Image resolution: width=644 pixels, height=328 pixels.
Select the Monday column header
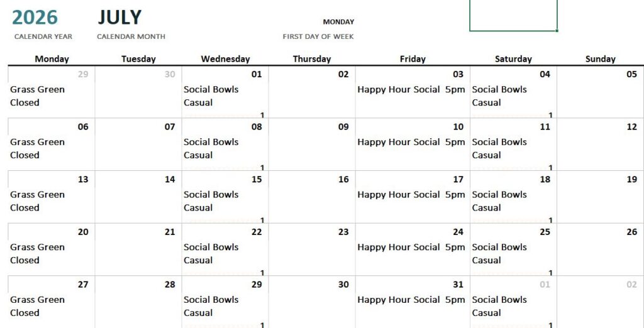(x=52, y=59)
